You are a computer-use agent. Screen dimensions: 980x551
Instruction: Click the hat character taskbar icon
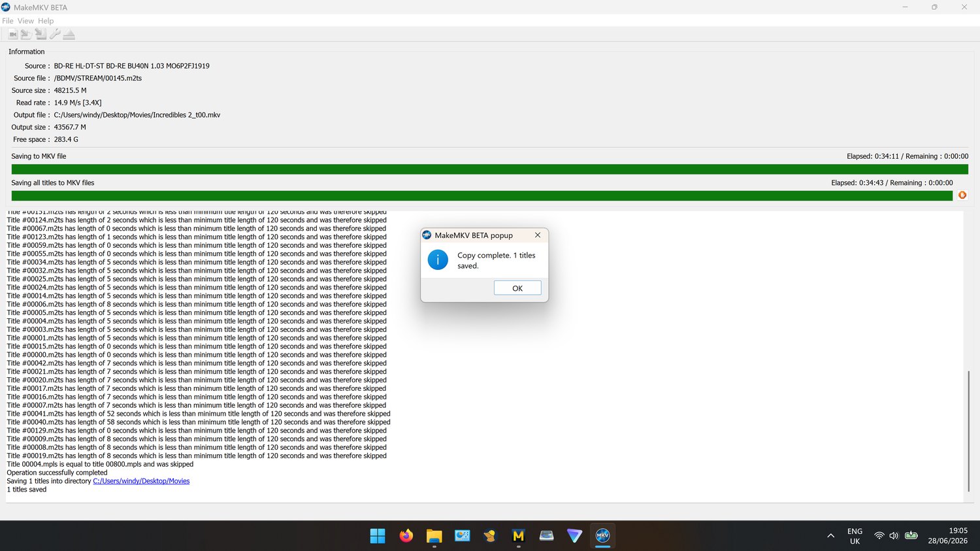tap(490, 536)
